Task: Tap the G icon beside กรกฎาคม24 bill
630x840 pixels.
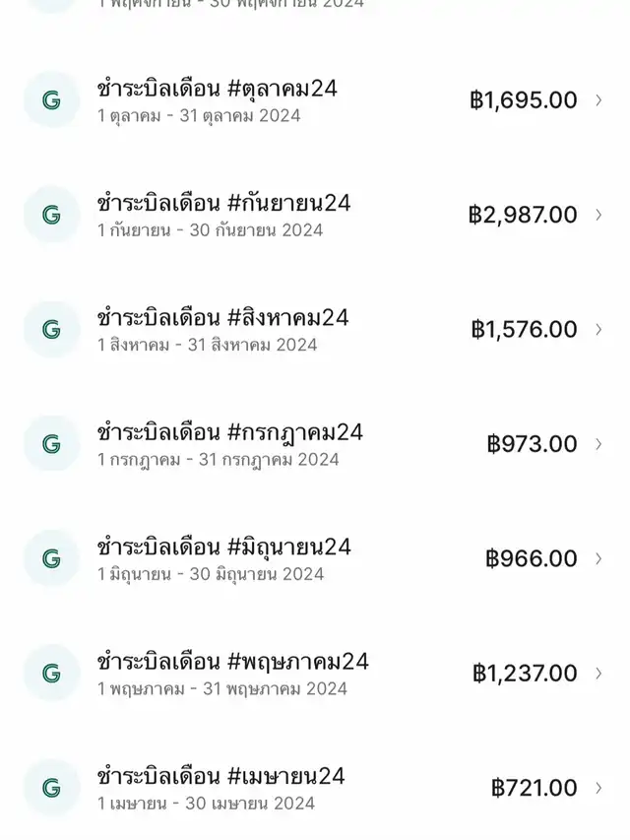Action: click(51, 443)
